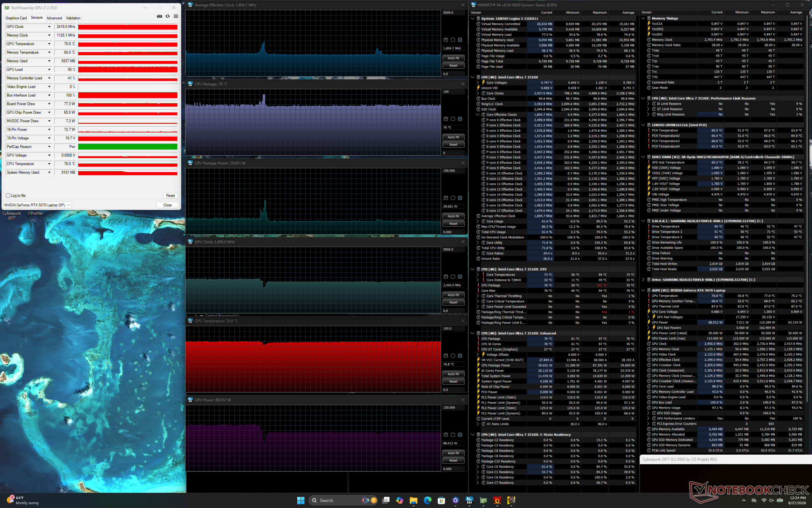Click the yellow Cyberpunk 2077 taskbar icon

coord(511,500)
